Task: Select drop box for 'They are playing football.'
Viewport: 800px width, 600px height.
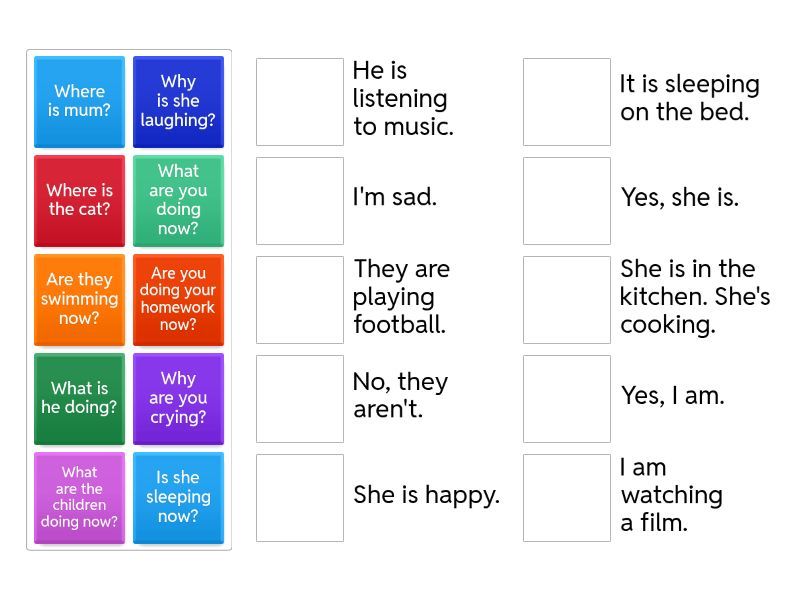Action: [x=300, y=299]
